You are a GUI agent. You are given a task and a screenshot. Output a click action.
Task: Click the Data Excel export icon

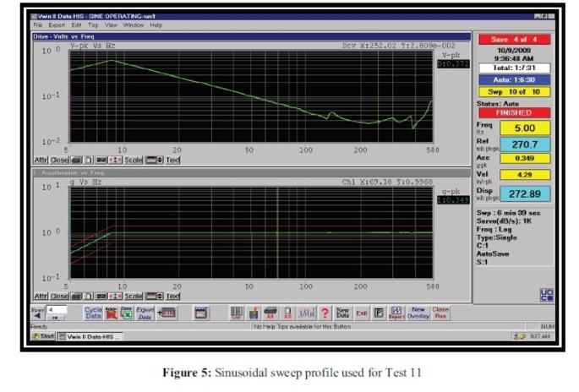click(126, 313)
